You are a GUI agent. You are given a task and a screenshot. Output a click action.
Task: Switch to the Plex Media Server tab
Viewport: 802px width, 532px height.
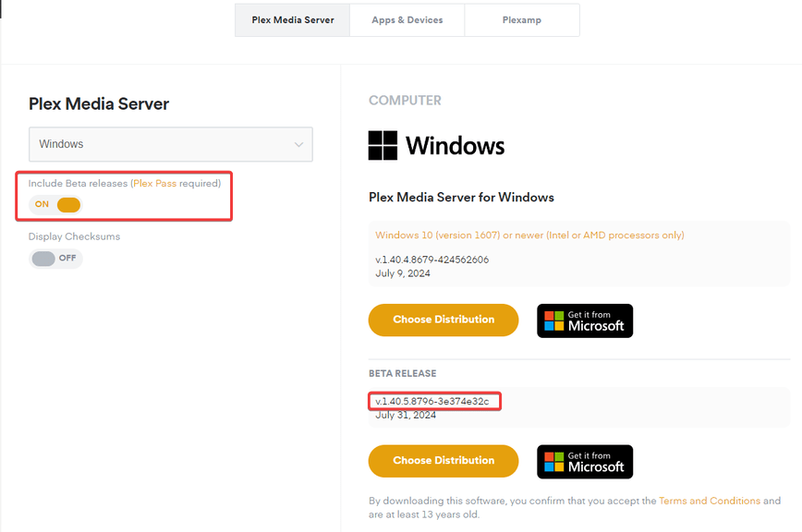293,20
